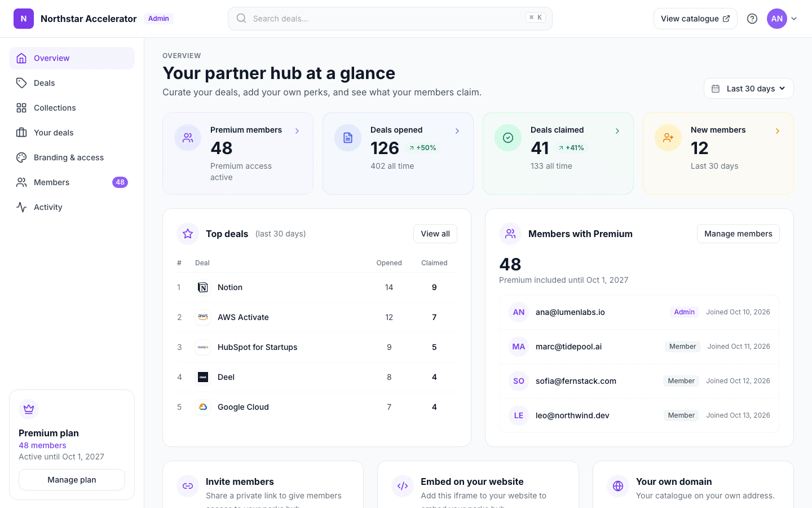
Task: Open Deals claimed card via its chevron
Action: (x=617, y=131)
